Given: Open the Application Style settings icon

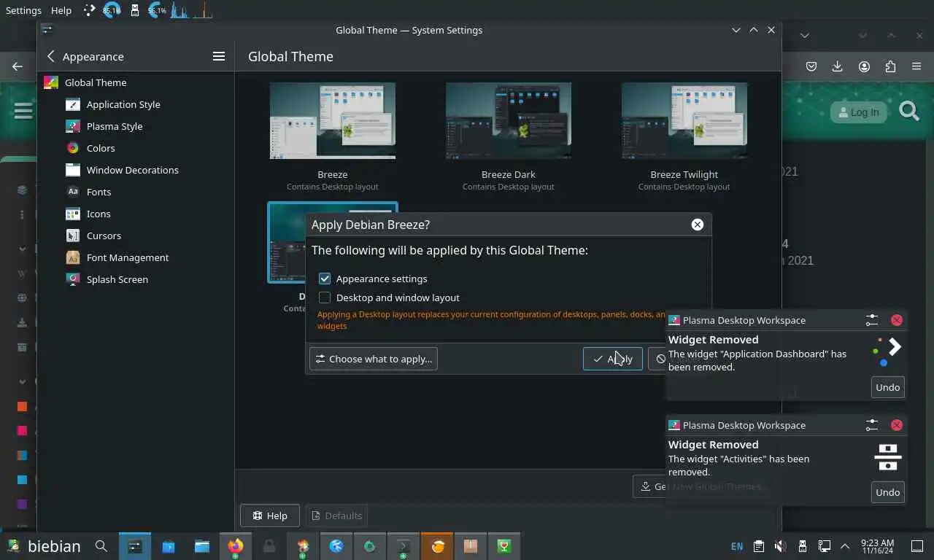Looking at the screenshot, I should point(73,104).
